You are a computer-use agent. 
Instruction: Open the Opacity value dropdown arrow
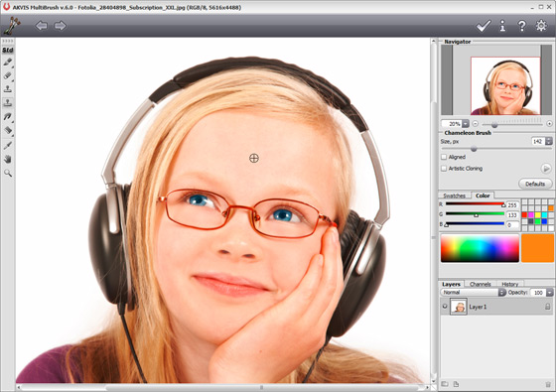pos(549,293)
